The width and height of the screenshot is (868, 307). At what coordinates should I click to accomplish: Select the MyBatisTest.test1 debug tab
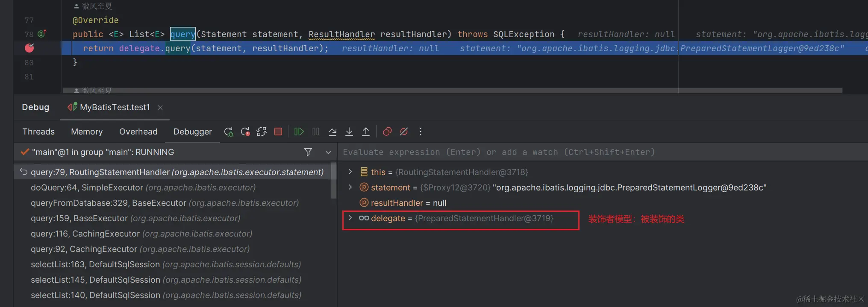[115, 107]
